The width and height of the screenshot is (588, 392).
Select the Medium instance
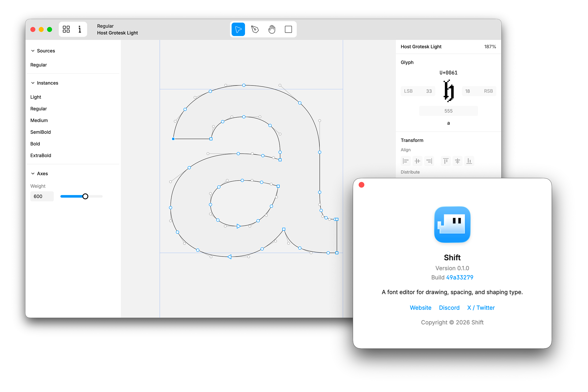[x=39, y=121]
